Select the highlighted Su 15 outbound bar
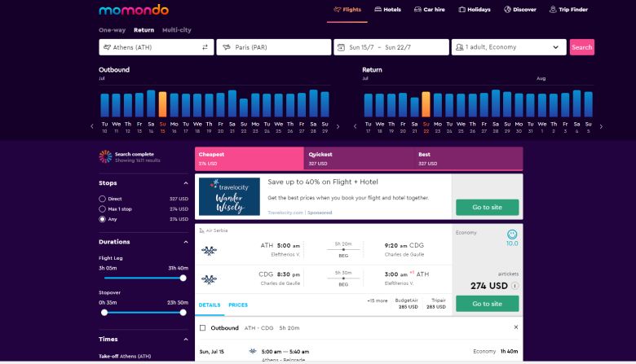The height and width of the screenshot is (364, 636). pos(162,104)
